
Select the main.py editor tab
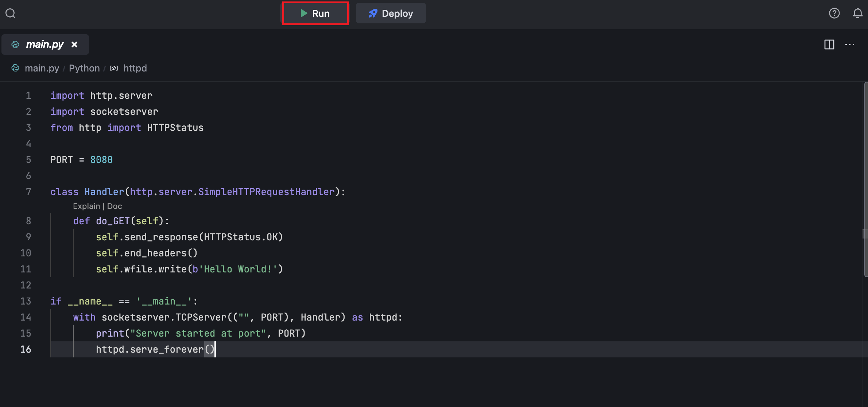(44, 44)
